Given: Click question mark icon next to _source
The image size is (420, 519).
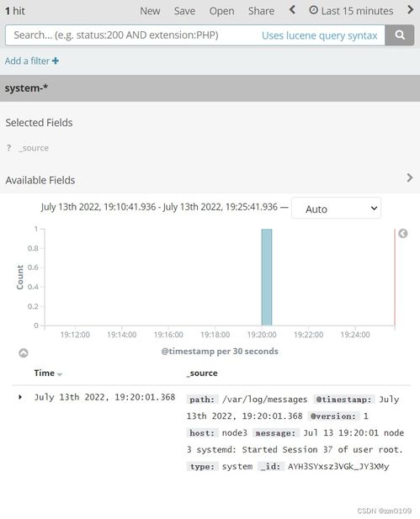Looking at the screenshot, I should point(9,148).
